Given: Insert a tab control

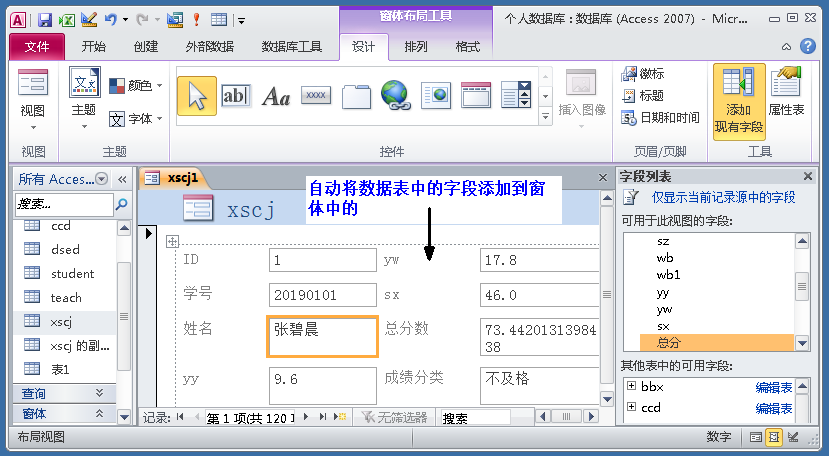Looking at the screenshot, I should click(356, 96).
